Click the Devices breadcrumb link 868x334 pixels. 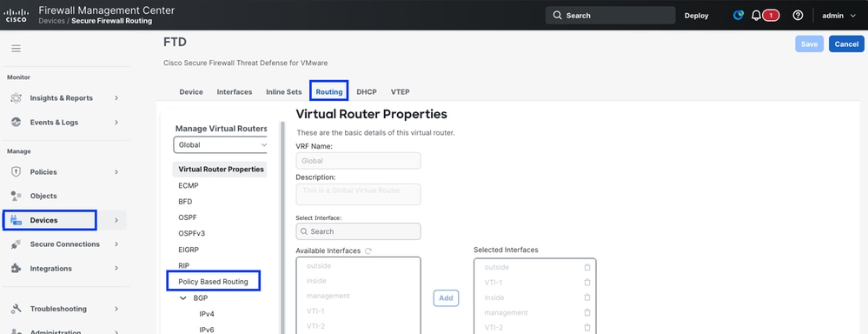[50, 21]
